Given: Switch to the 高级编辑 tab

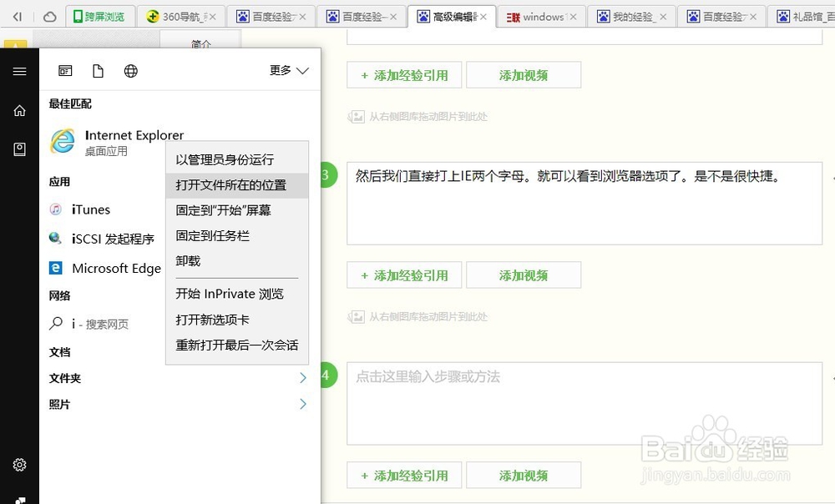Looking at the screenshot, I should point(452,17).
